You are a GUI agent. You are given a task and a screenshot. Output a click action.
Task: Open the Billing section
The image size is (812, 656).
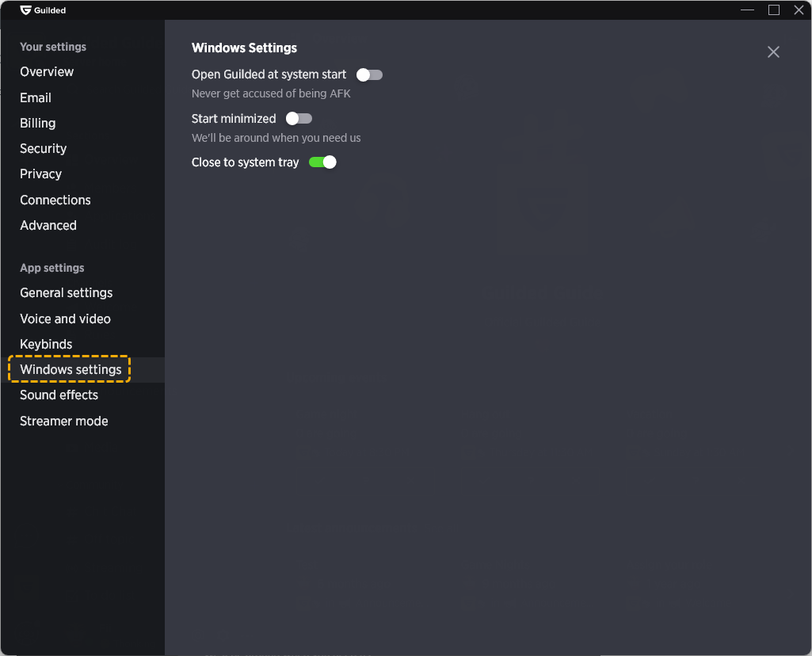point(37,123)
